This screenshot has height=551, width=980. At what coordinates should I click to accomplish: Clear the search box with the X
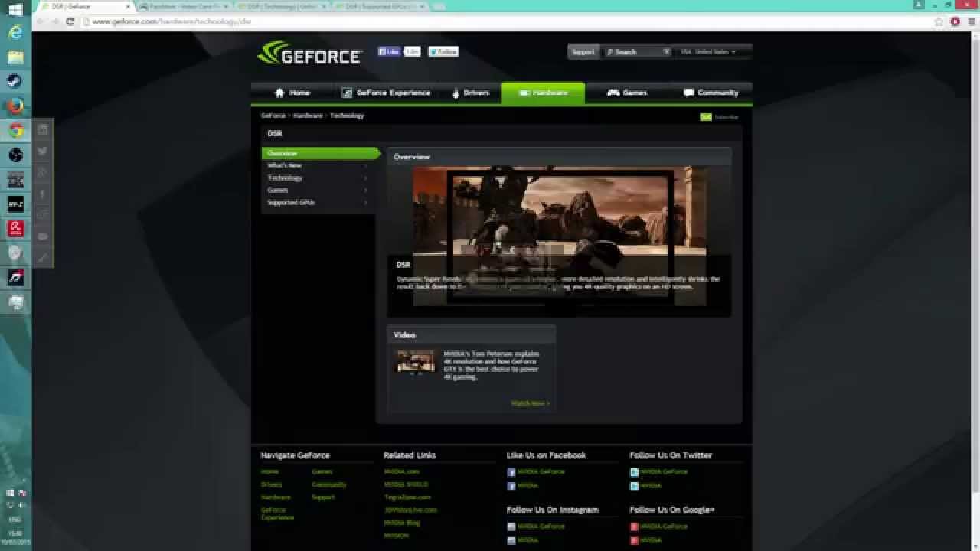pyautogui.click(x=666, y=51)
